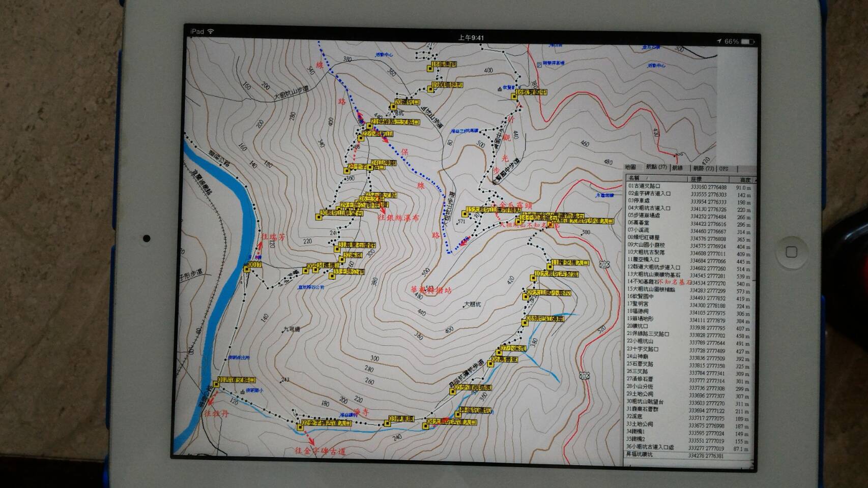Tap the 上午9:41 clock in the status bar

click(471, 38)
